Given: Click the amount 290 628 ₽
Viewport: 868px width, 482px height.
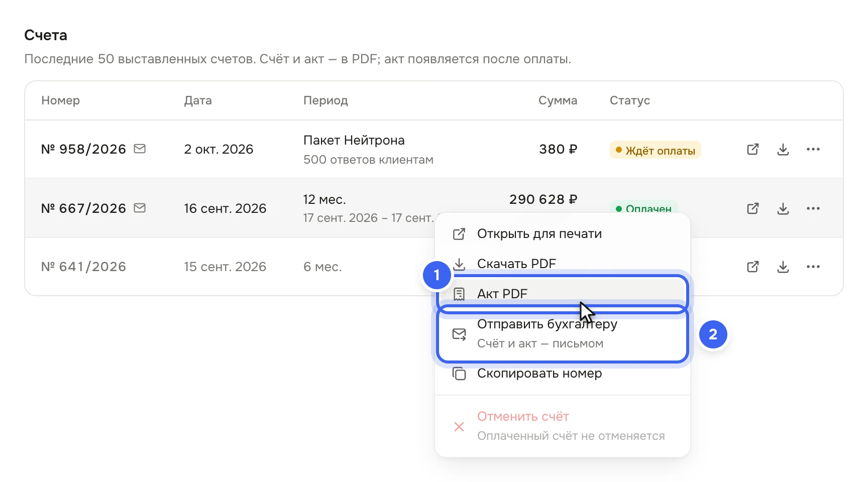Looking at the screenshot, I should click(x=543, y=199).
